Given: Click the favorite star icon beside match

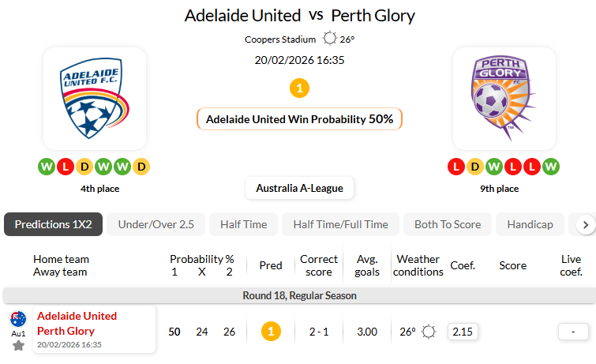Looking at the screenshot, I should 18,345.
